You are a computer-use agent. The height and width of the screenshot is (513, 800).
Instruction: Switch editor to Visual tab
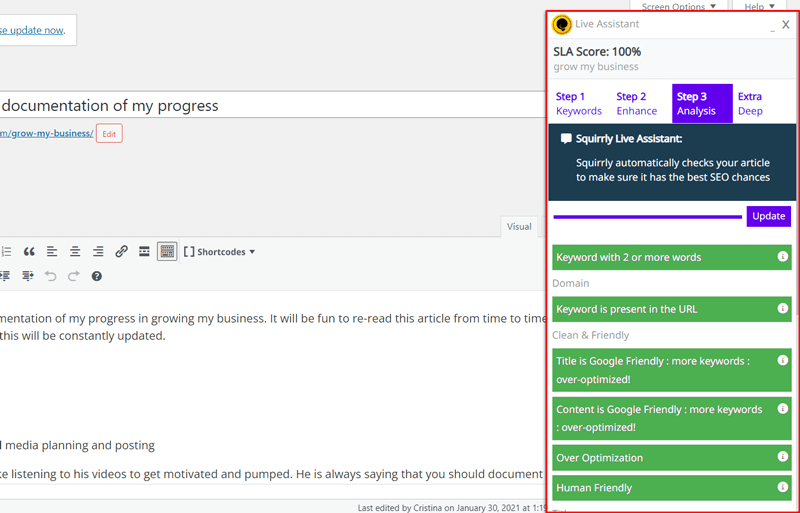pos(519,227)
